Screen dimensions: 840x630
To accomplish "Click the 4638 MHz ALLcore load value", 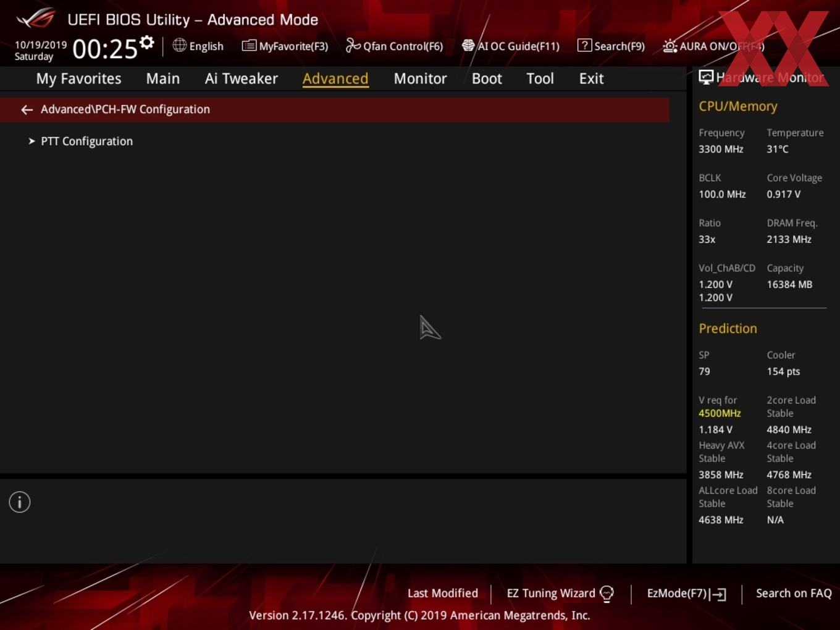I will (x=721, y=520).
